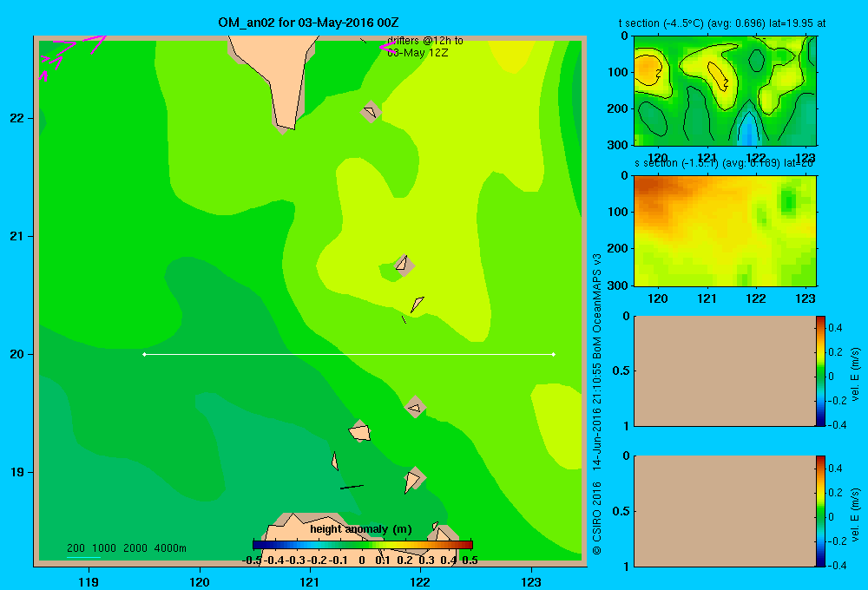Screen dimensions: 868x590
Task: Select the magenta drifter arrow beside the drifters label
Action: (387, 47)
